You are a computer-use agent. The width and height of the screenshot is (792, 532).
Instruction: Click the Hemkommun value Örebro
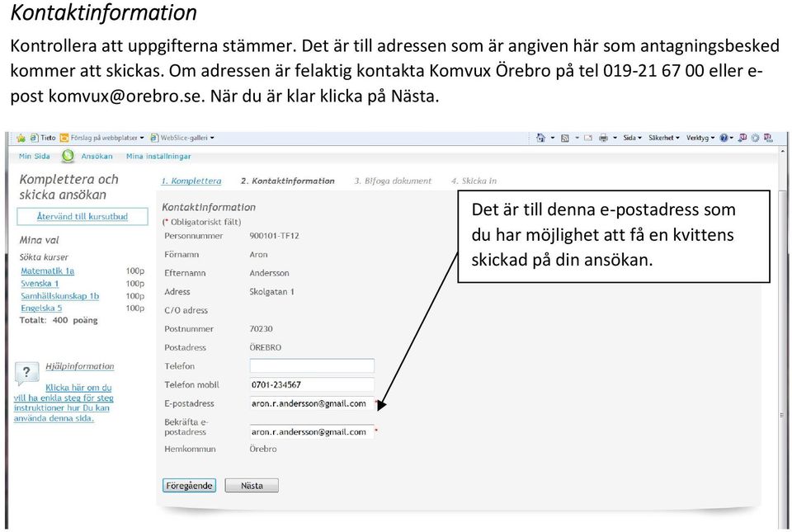pyautogui.click(x=263, y=449)
